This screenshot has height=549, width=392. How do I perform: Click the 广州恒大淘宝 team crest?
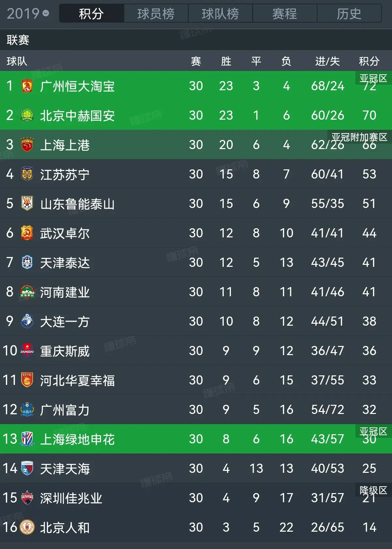[x=27, y=86]
